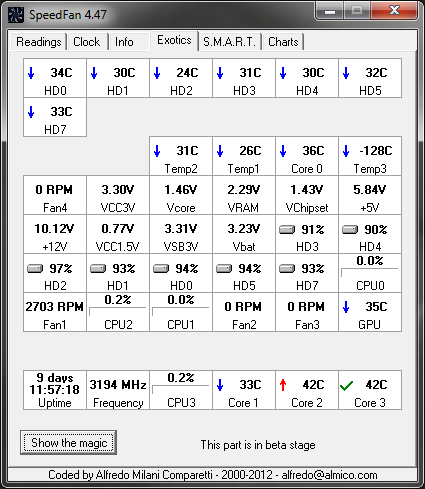Click the blue down arrow beside HD5 temperature

(x=346, y=73)
